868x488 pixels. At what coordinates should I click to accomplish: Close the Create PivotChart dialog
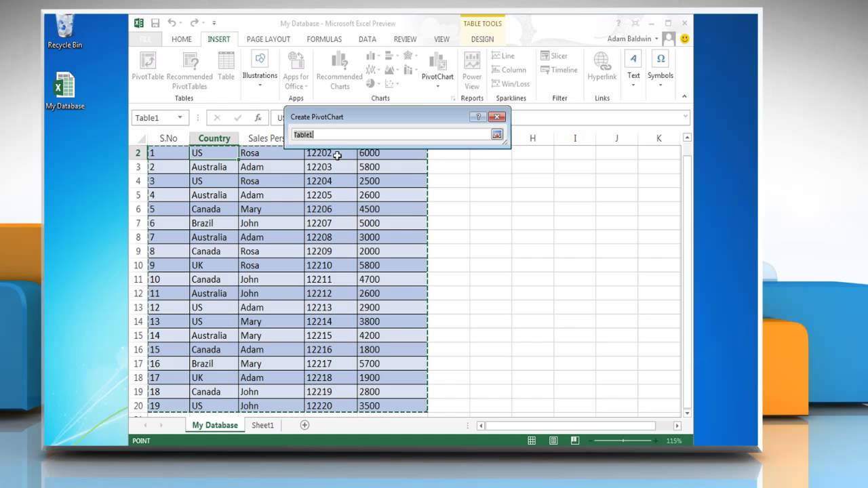[497, 117]
